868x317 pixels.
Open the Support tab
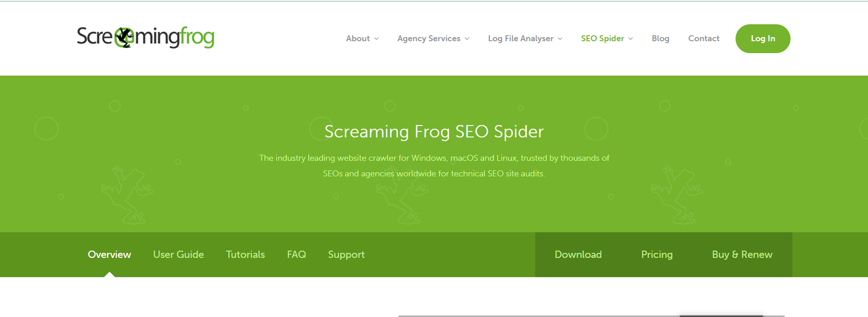point(346,255)
